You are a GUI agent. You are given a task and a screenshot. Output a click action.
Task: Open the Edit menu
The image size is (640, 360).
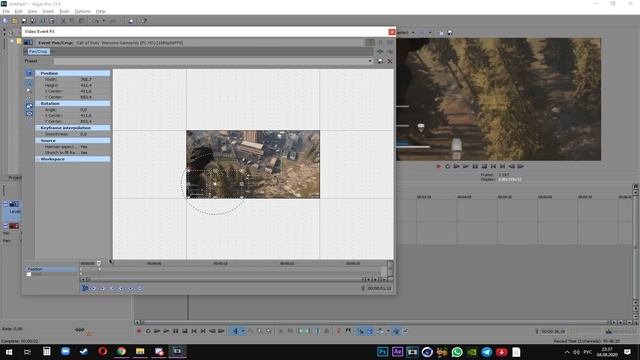click(18, 11)
